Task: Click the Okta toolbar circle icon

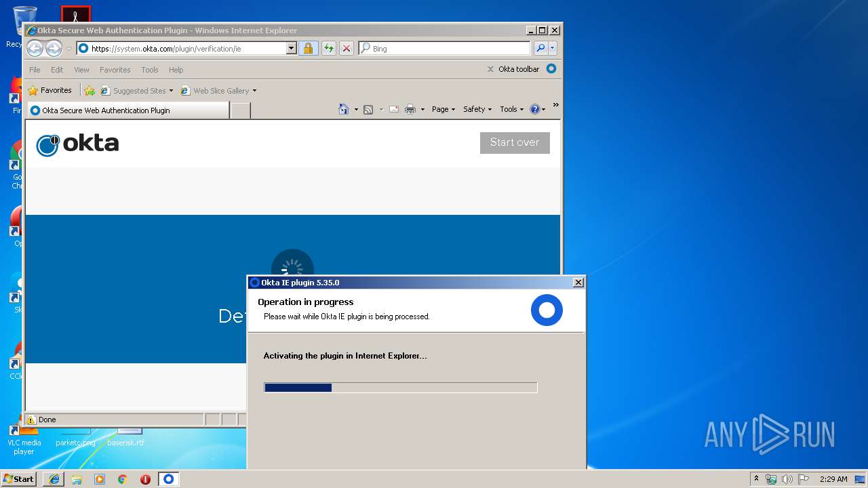Action: point(551,68)
